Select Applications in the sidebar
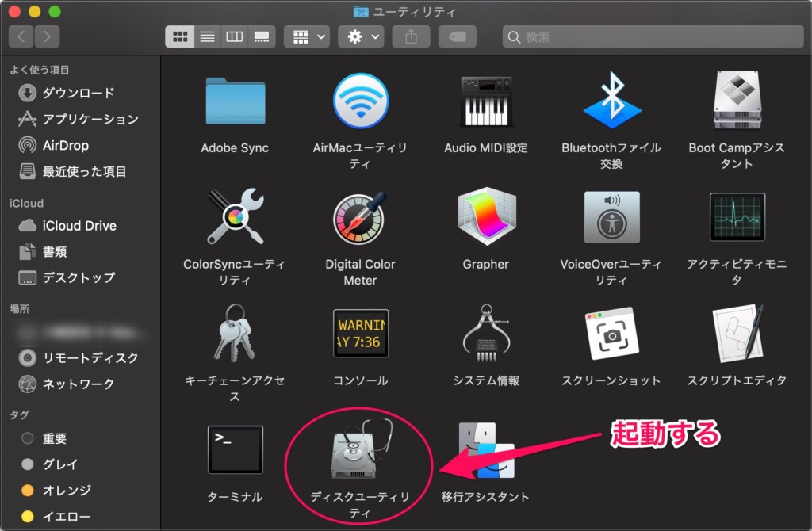812x531 pixels. (x=90, y=119)
